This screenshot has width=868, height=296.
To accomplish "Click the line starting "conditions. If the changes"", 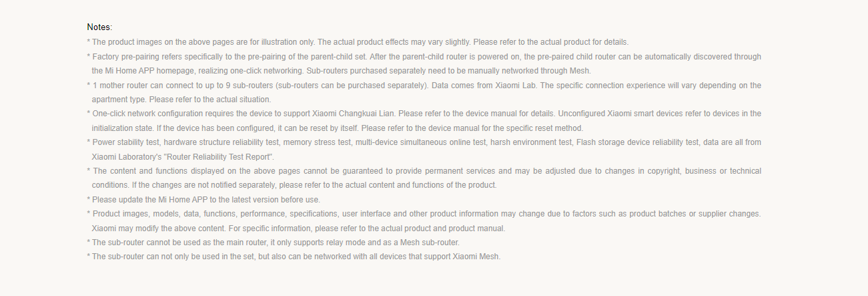I will (294, 185).
